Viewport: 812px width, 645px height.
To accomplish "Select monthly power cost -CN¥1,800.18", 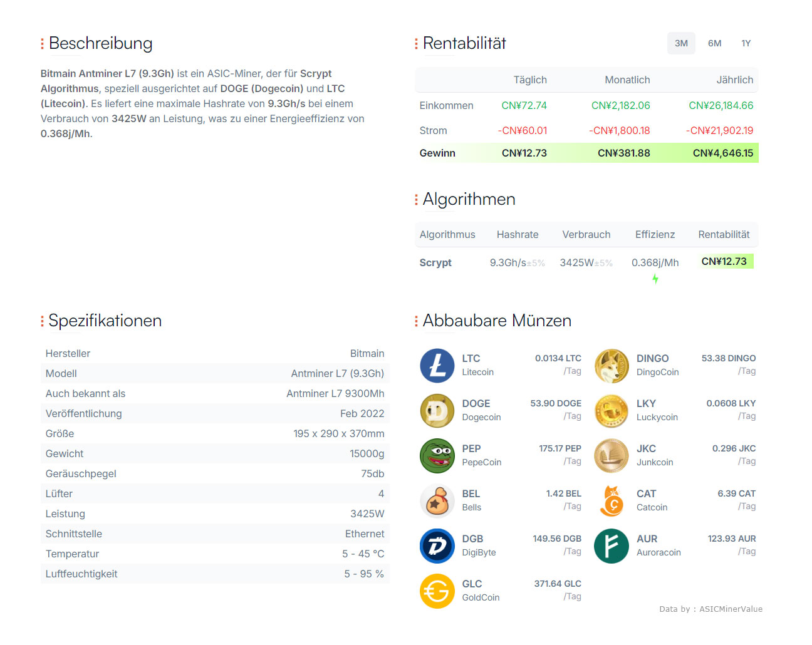I will click(620, 130).
